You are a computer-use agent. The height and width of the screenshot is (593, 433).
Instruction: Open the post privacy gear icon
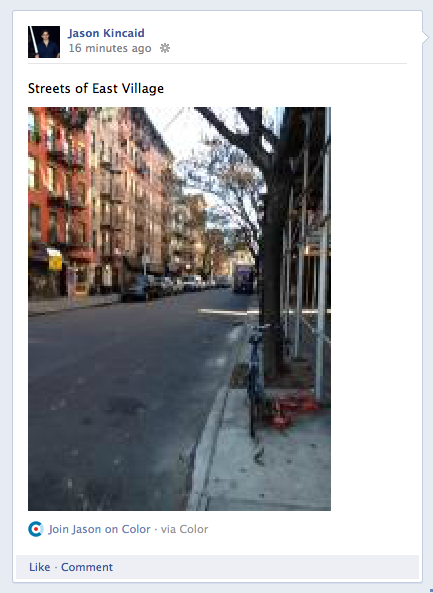pyautogui.click(x=165, y=48)
